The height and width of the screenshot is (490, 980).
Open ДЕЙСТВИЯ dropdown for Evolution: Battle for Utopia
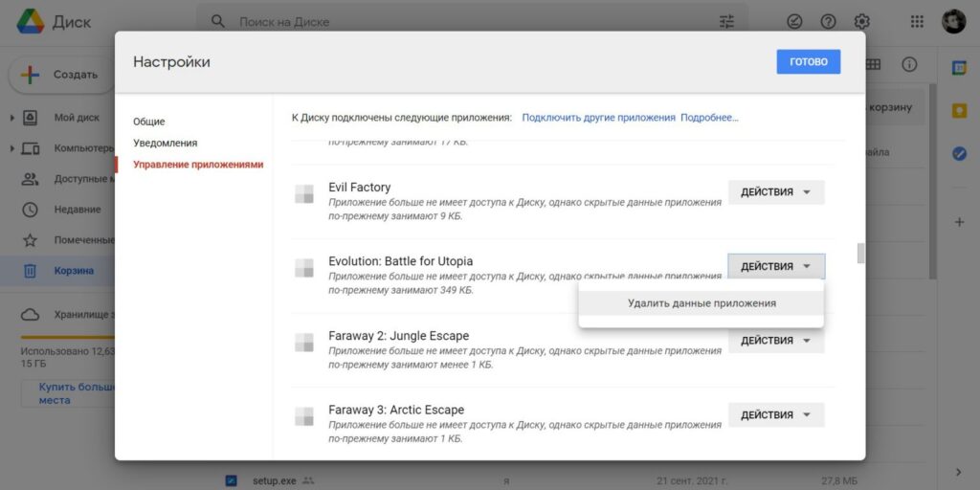pyautogui.click(x=776, y=266)
